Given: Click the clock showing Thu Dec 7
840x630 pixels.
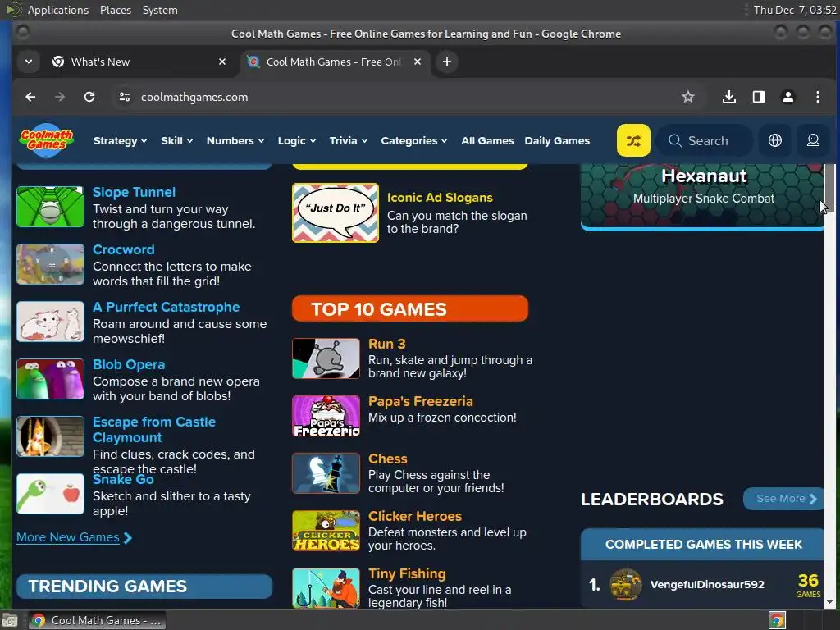Looking at the screenshot, I should tap(794, 10).
